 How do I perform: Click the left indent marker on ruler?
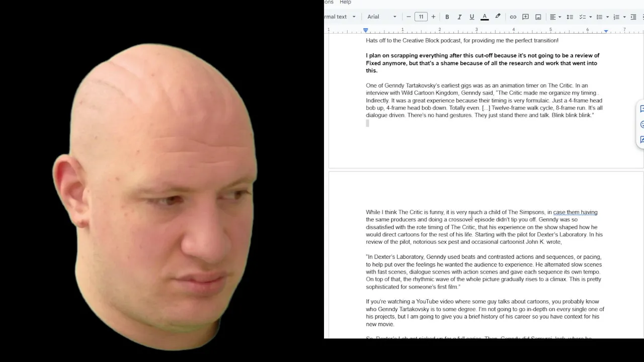366,31
